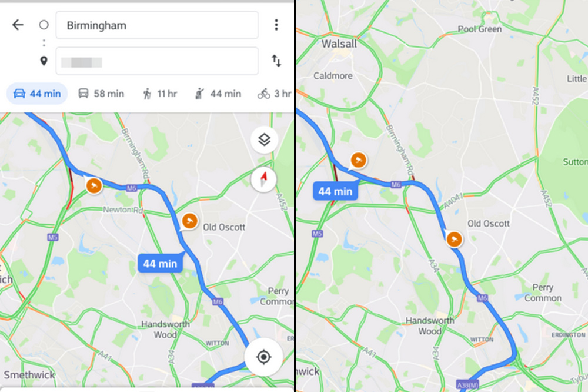
Task: Tap the 44 min route label, left map
Action: coord(160,263)
